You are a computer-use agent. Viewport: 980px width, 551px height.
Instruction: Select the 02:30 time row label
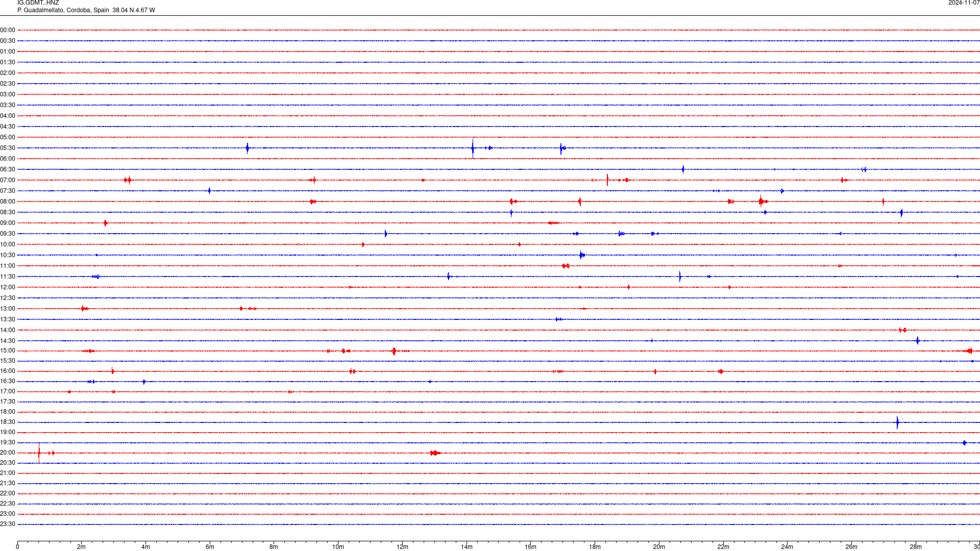[8, 84]
